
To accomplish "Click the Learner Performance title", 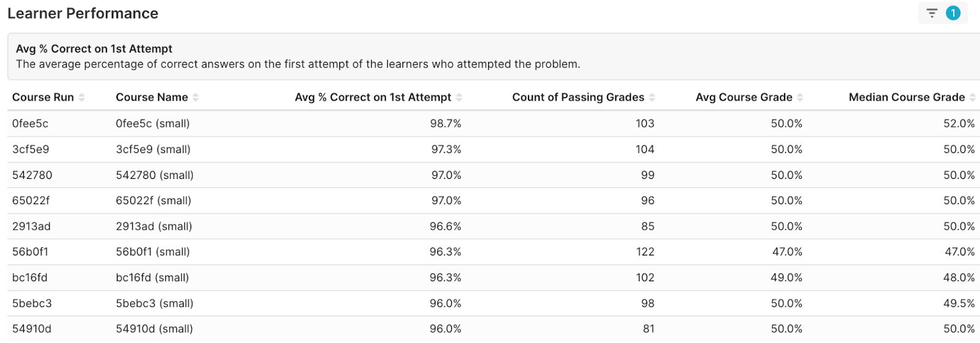I will (83, 13).
